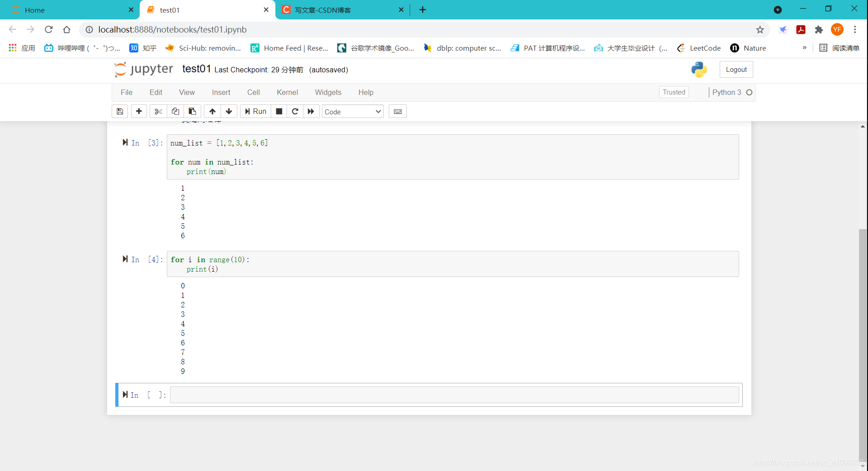Click the address bar URL
Viewport: 868px width, 471px height.
172,29
